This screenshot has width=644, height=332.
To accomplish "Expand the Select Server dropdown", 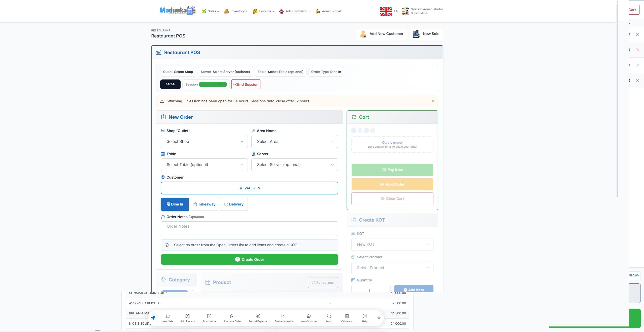I will 294,165.
